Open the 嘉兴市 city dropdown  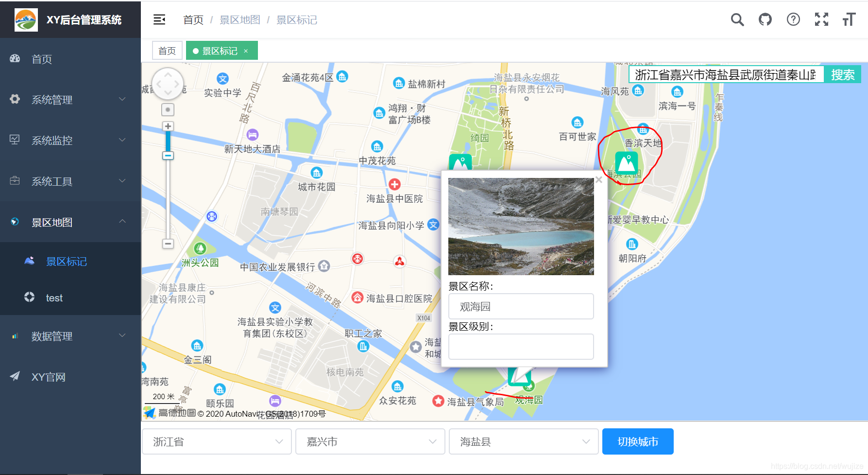(370, 441)
